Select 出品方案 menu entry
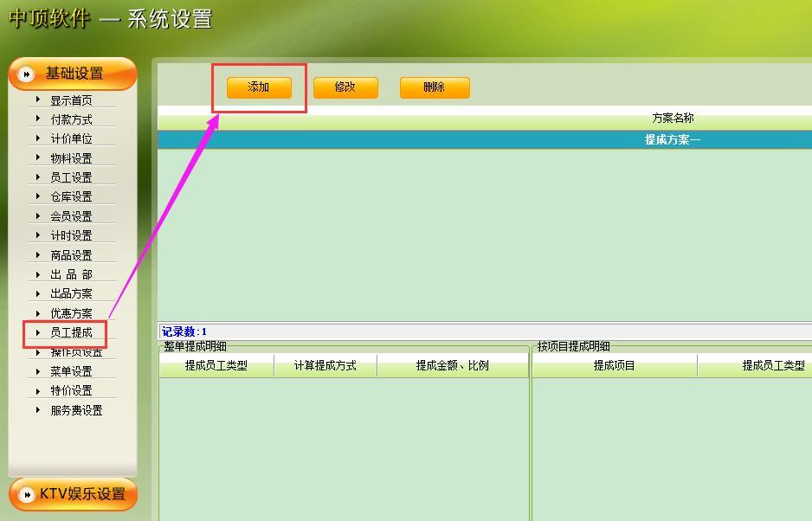This screenshot has width=812, height=521. tap(71, 293)
